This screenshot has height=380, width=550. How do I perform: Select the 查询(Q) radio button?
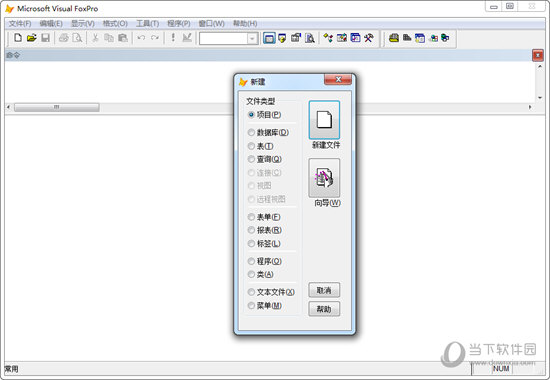pyautogui.click(x=251, y=159)
